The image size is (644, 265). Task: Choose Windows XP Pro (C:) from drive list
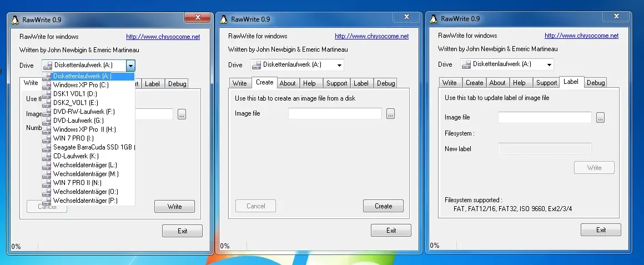click(x=88, y=85)
